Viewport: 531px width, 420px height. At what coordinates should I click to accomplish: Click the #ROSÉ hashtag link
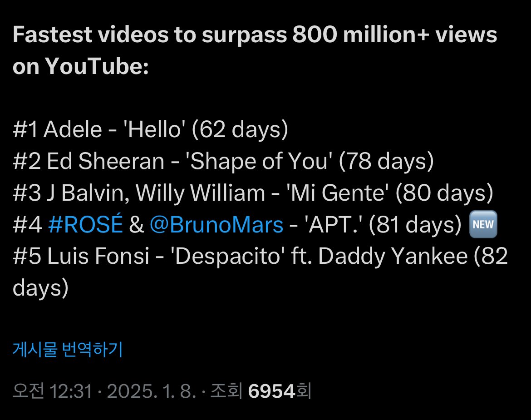coord(85,225)
